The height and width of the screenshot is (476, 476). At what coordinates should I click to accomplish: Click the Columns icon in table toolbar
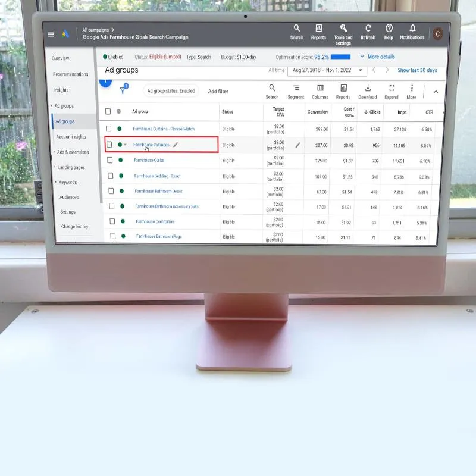coord(320,89)
